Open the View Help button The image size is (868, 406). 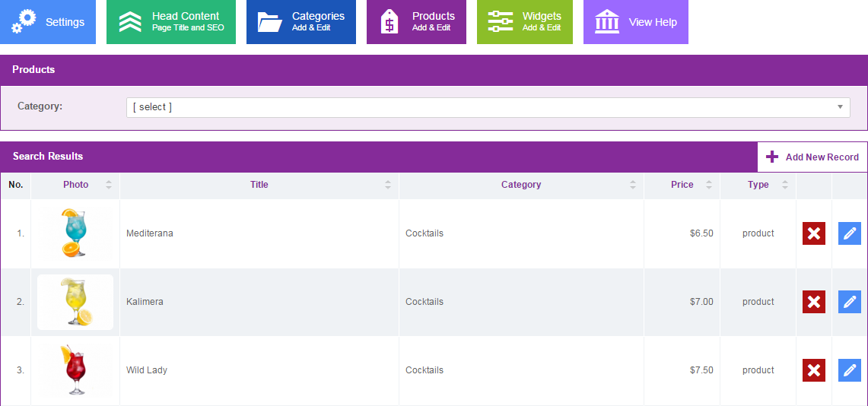coord(635,22)
